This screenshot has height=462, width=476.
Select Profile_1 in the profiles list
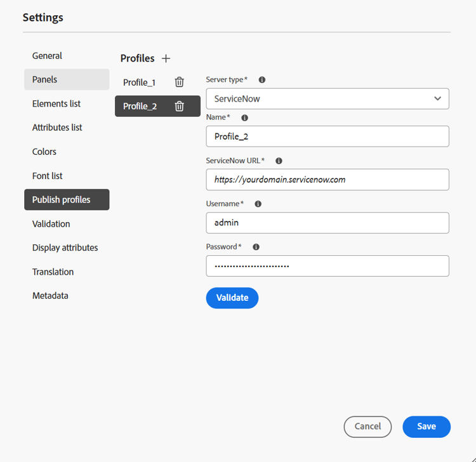click(x=140, y=82)
